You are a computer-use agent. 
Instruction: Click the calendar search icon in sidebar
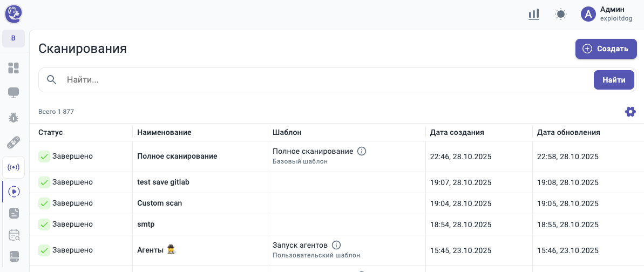pos(13,235)
